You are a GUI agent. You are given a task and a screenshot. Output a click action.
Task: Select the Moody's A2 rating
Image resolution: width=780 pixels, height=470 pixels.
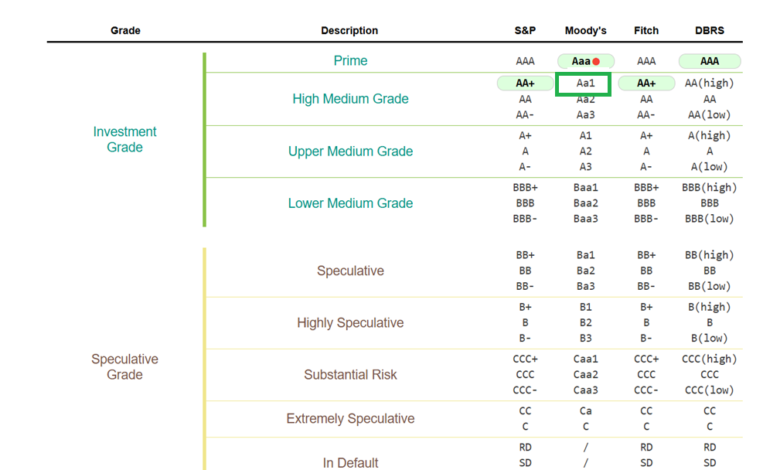coord(585,151)
